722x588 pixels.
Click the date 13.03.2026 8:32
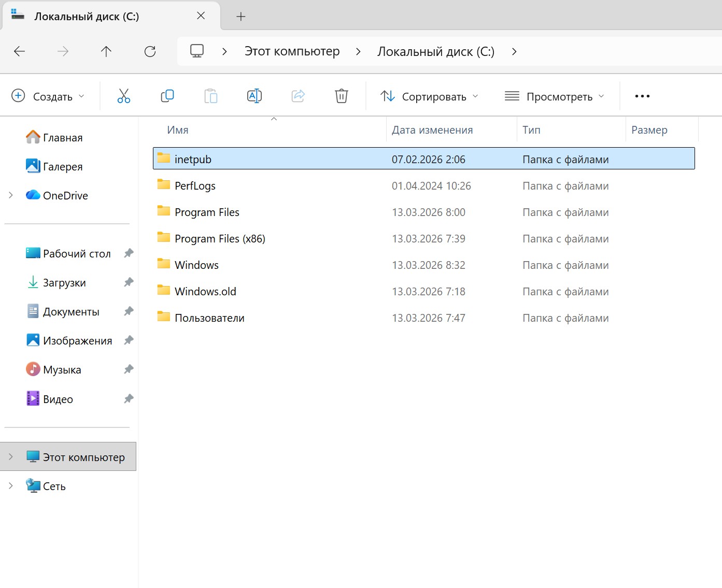(x=429, y=265)
